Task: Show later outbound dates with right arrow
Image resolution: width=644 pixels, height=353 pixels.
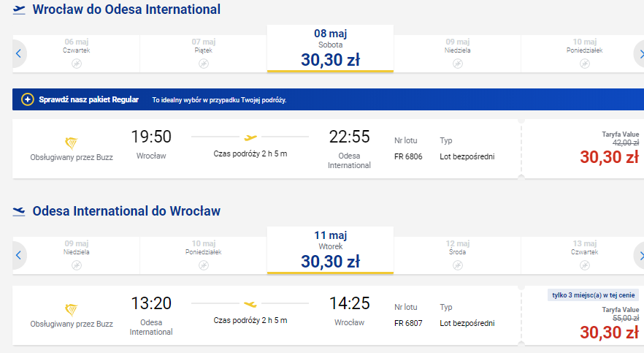Action: point(640,53)
